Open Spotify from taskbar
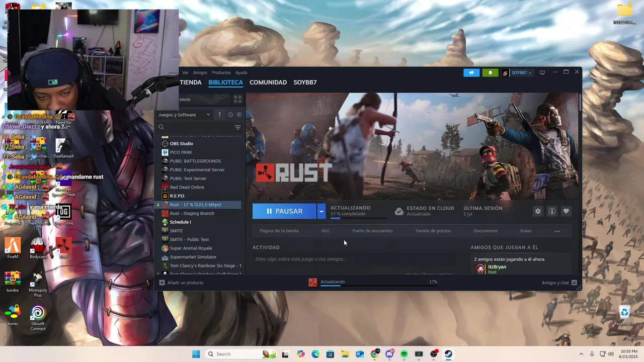644x362 pixels. (404, 354)
